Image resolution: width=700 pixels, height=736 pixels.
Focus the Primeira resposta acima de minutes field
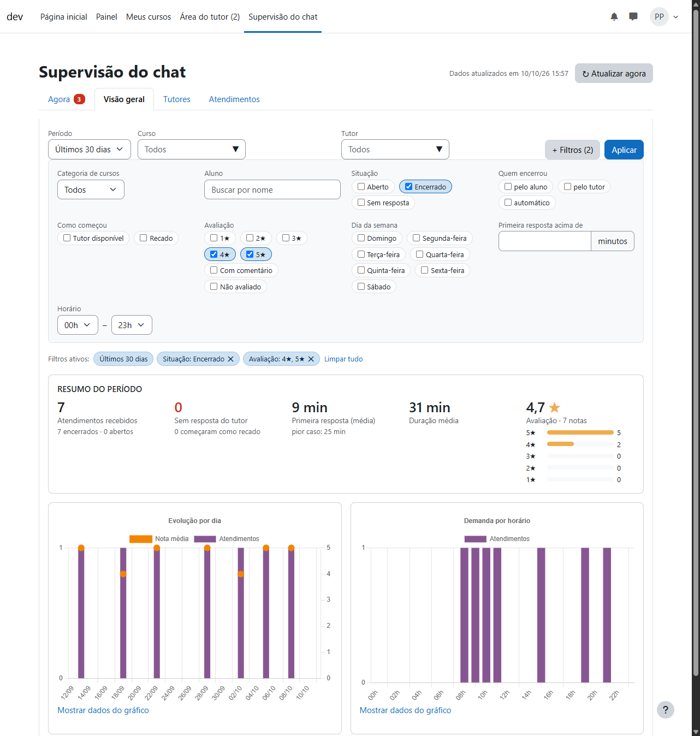[545, 241]
